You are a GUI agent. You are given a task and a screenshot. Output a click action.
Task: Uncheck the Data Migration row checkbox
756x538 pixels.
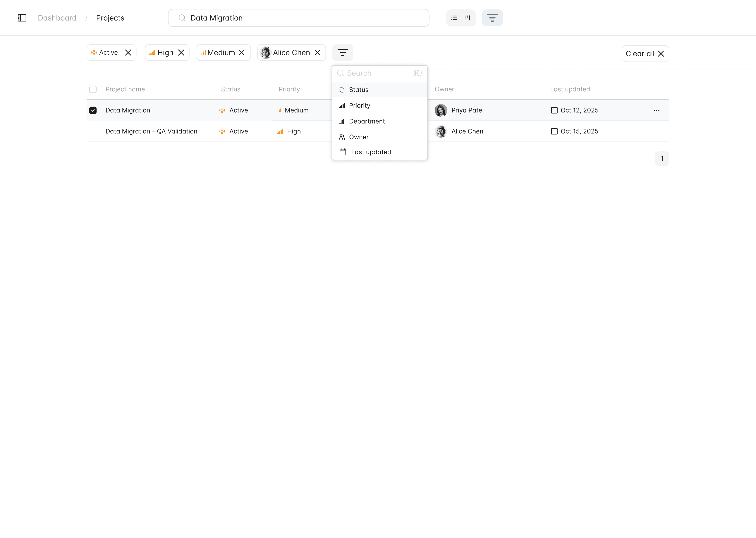pos(93,110)
